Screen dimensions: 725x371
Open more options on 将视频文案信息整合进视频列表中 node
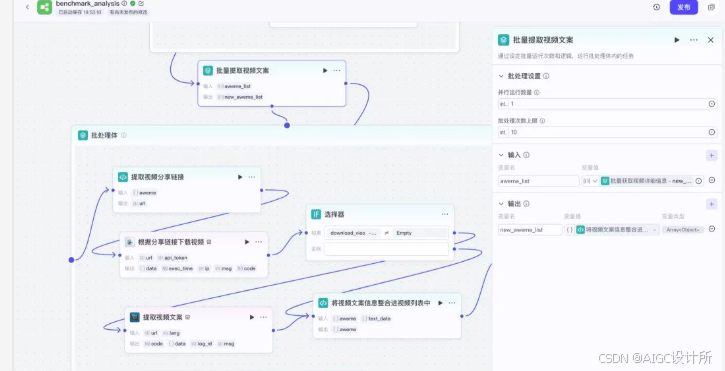pos(452,303)
